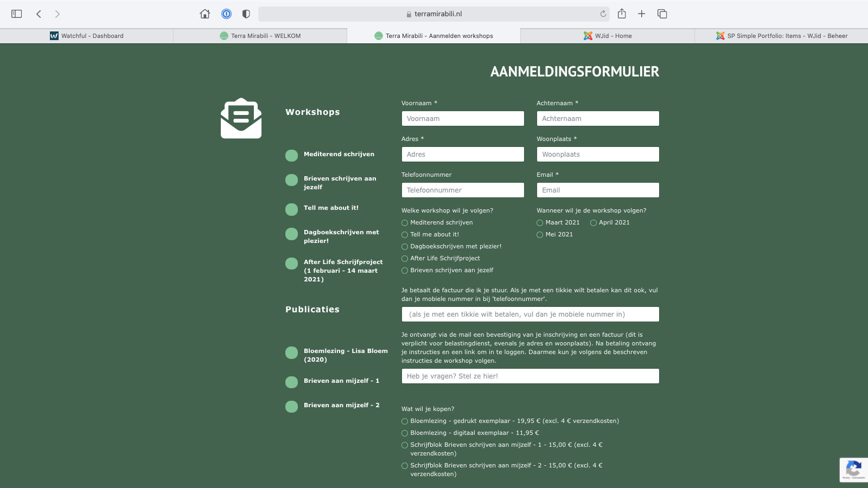Open the Brieven schrijven aan jezelf sidebar link

[x=340, y=183]
